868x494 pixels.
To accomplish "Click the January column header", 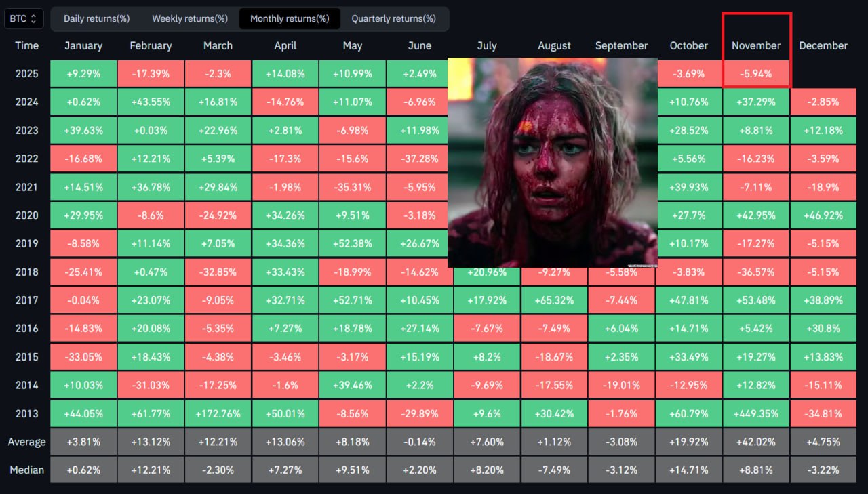I will (83, 45).
